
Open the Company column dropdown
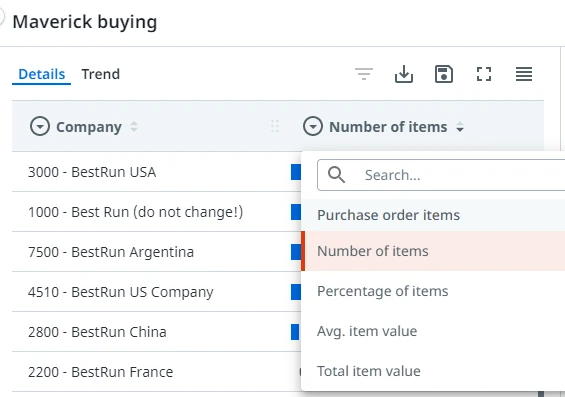[x=40, y=126]
